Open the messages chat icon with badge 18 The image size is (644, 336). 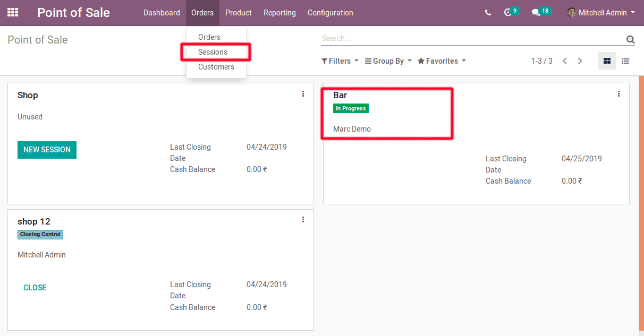[x=541, y=12]
